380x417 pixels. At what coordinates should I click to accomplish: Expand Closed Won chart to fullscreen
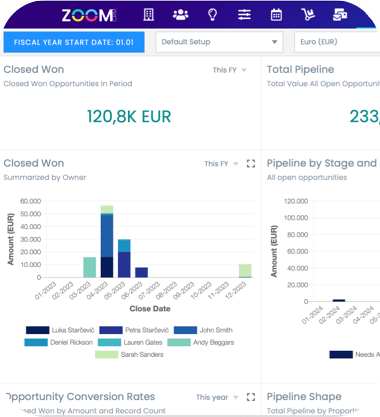(251, 164)
